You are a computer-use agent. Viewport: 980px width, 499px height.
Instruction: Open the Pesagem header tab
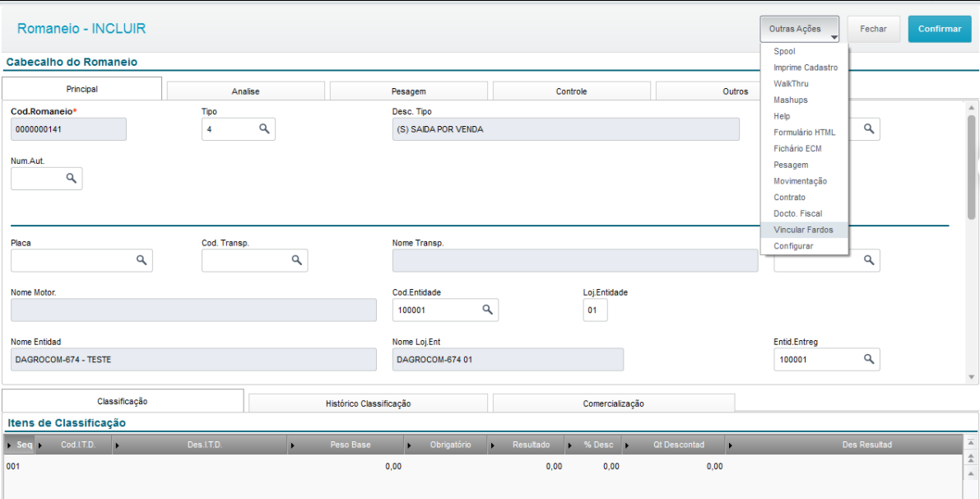click(409, 91)
